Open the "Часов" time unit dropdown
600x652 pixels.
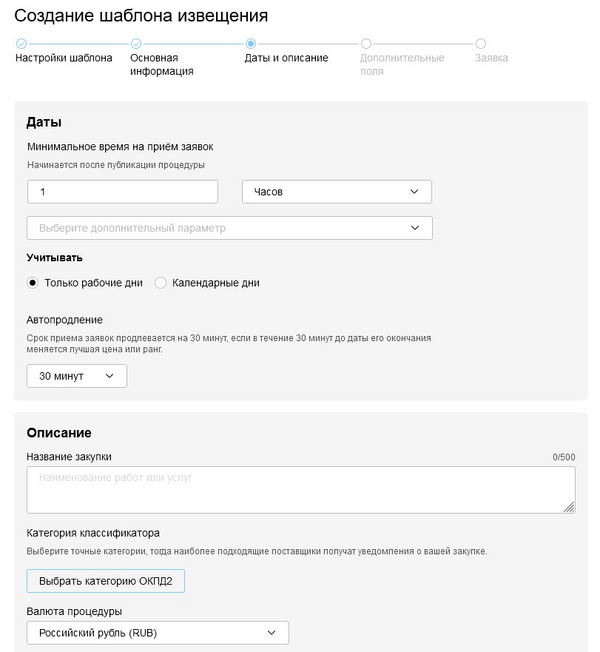pos(336,192)
